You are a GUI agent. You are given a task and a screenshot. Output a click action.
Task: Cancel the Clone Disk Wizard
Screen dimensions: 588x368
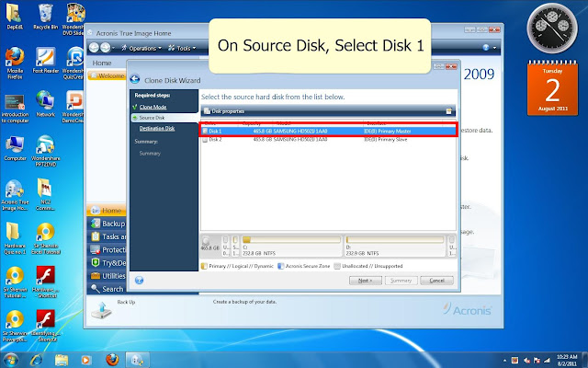pos(436,281)
